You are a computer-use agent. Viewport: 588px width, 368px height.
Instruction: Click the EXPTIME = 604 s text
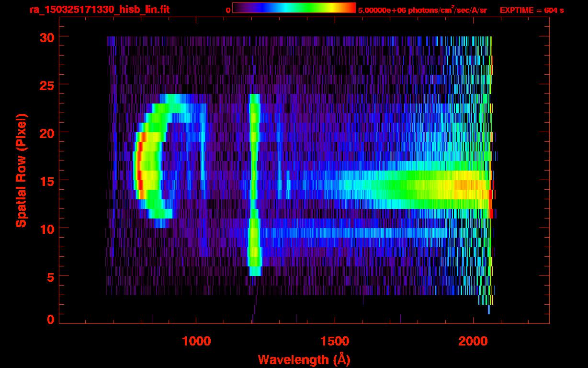[531, 10]
